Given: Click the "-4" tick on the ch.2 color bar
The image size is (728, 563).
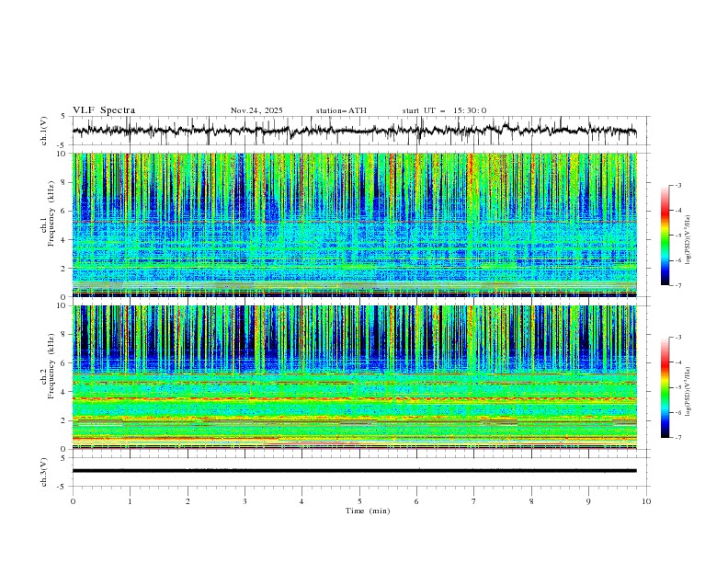Looking at the screenshot, I should tap(677, 362).
